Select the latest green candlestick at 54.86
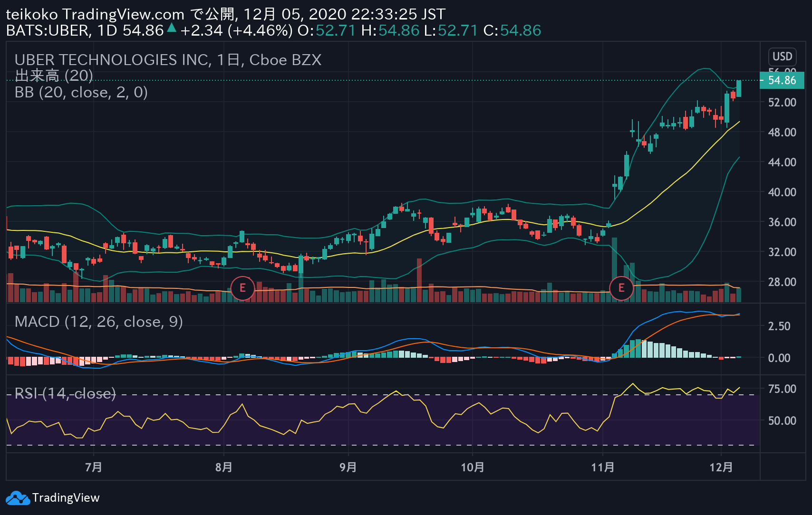Screen dimensions: 812x515 coord(739,88)
